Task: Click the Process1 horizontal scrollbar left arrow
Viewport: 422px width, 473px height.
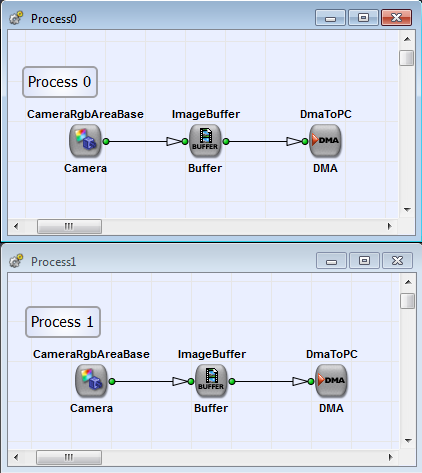Action: [16, 457]
